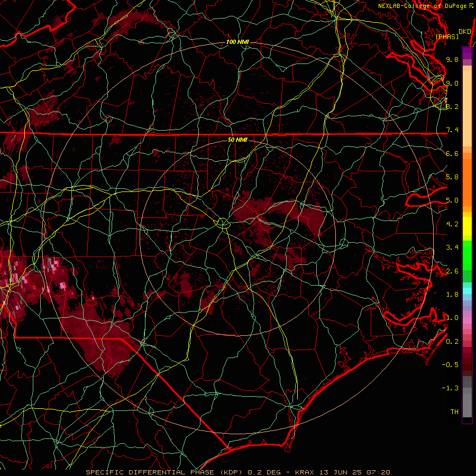Pick the purple top segment of the color bar
Viewport: 476px width, 476px height.
click(x=467, y=53)
